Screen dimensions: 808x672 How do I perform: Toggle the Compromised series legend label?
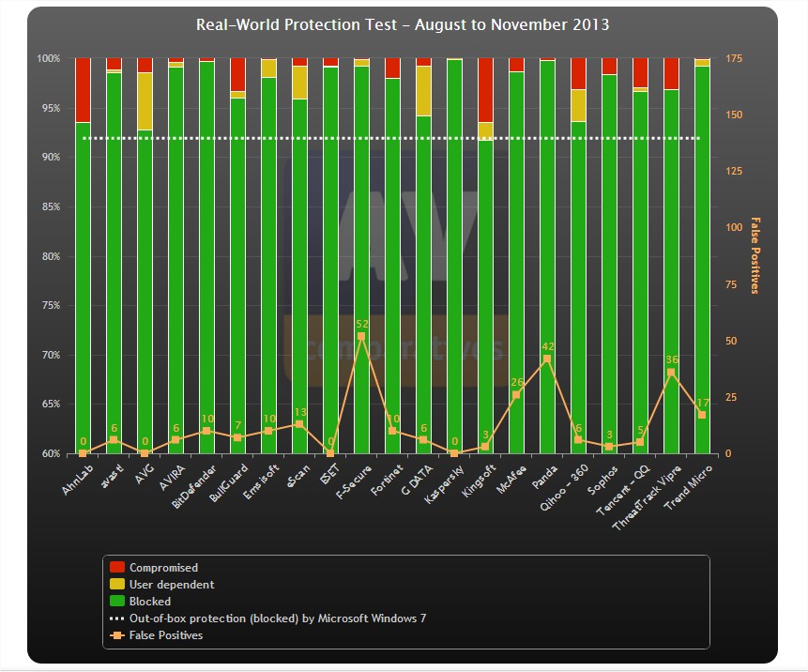pyautogui.click(x=163, y=568)
